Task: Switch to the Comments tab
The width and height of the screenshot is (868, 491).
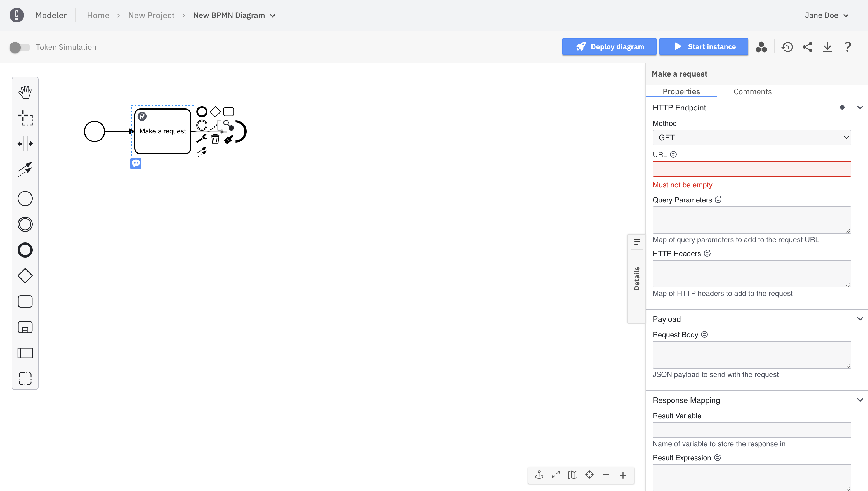Action: [752, 92]
